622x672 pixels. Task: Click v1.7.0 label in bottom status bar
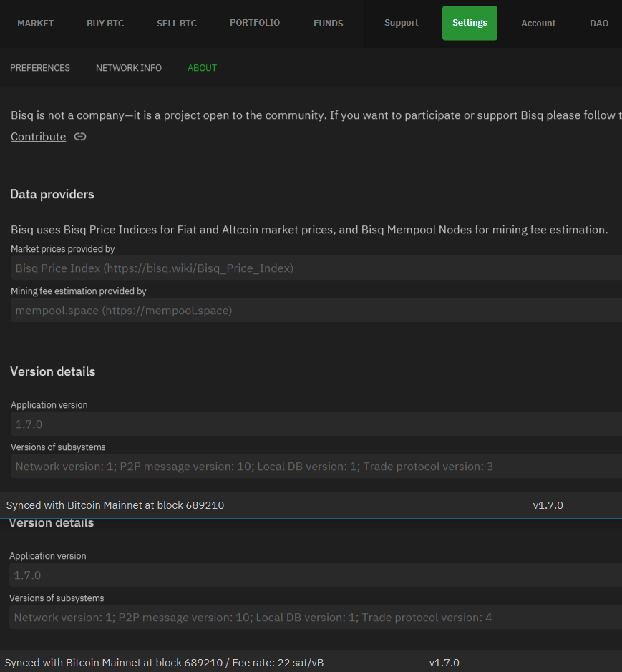click(444, 663)
